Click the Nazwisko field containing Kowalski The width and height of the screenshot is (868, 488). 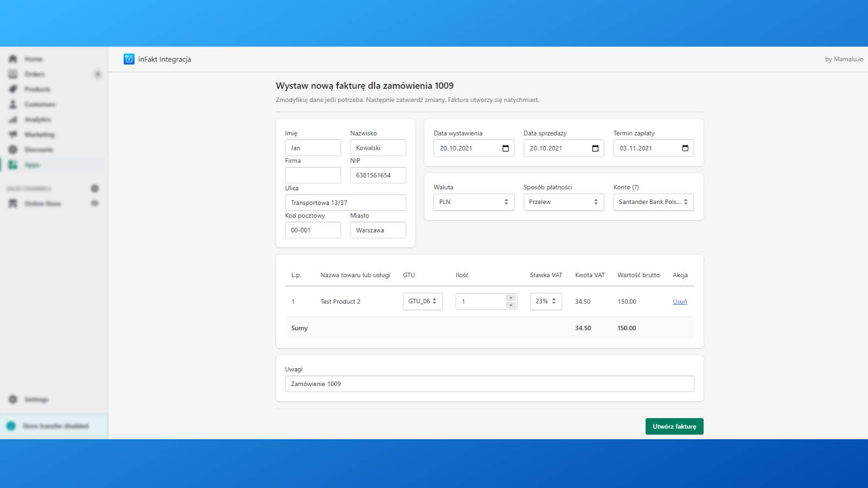tap(378, 147)
